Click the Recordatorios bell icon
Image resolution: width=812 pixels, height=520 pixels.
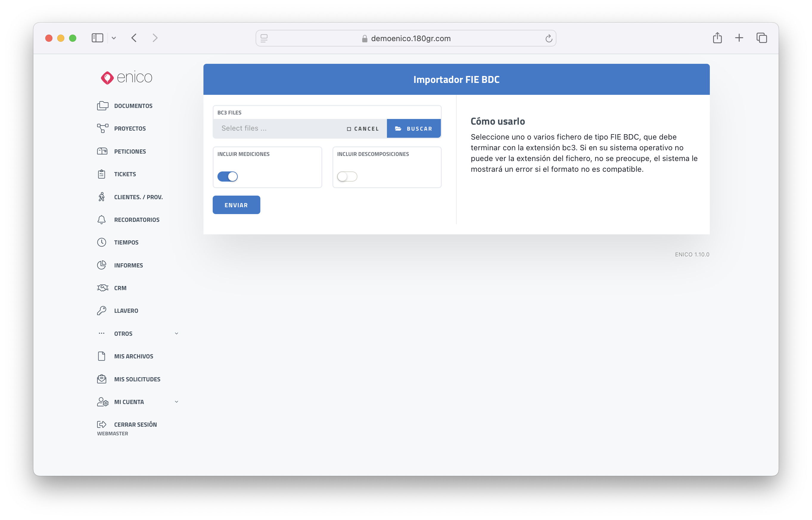tap(102, 220)
